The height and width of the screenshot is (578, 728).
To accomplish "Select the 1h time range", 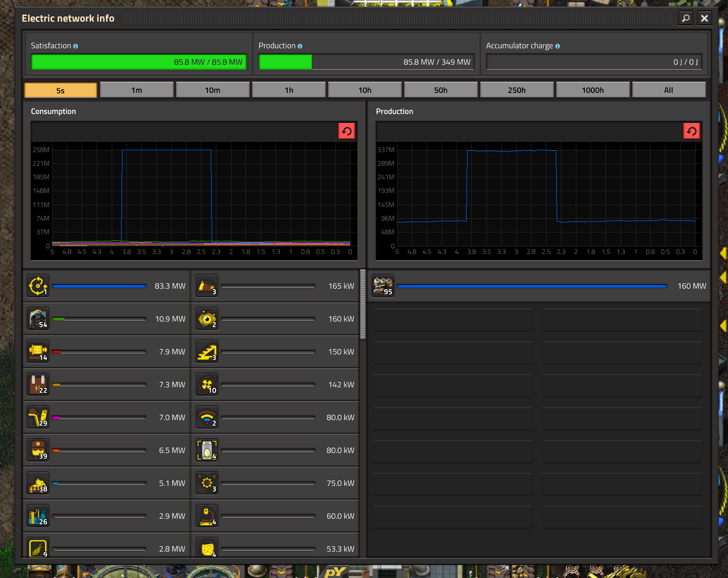I will coord(289,90).
